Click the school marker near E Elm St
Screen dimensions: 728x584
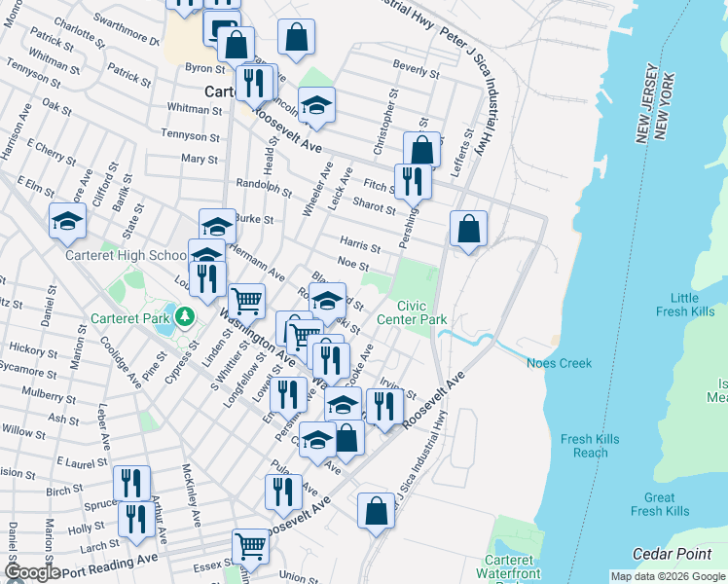pyautogui.click(x=67, y=224)
